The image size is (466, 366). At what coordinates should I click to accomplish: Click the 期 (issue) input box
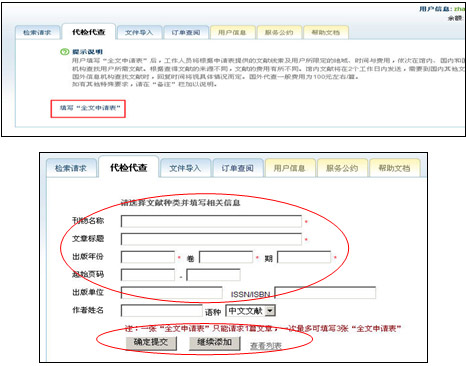tap(304, 257)
